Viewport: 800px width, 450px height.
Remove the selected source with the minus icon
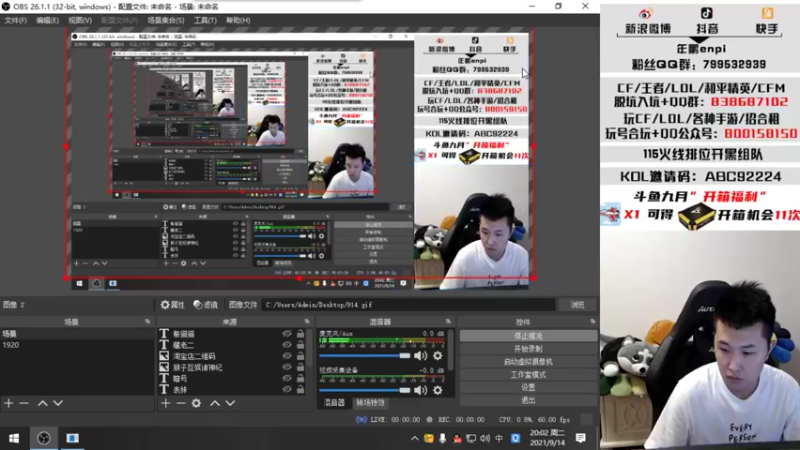click(x=181, y=403)
